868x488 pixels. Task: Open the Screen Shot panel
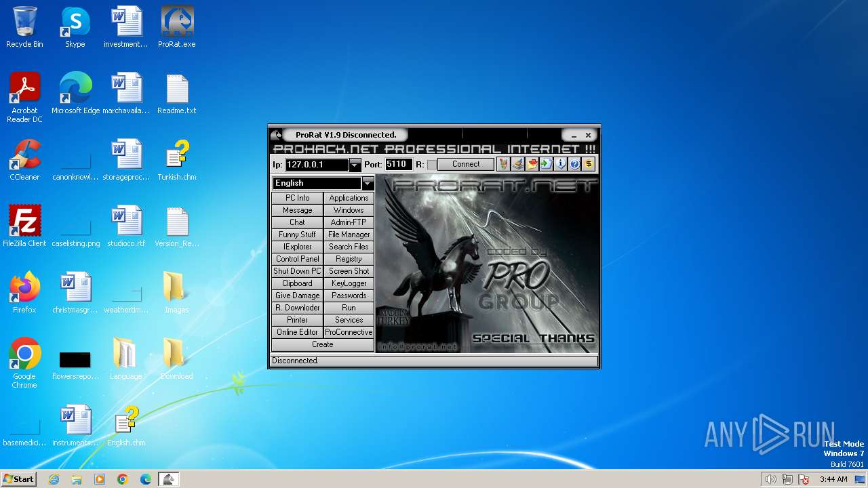click(x=349, y=271)
